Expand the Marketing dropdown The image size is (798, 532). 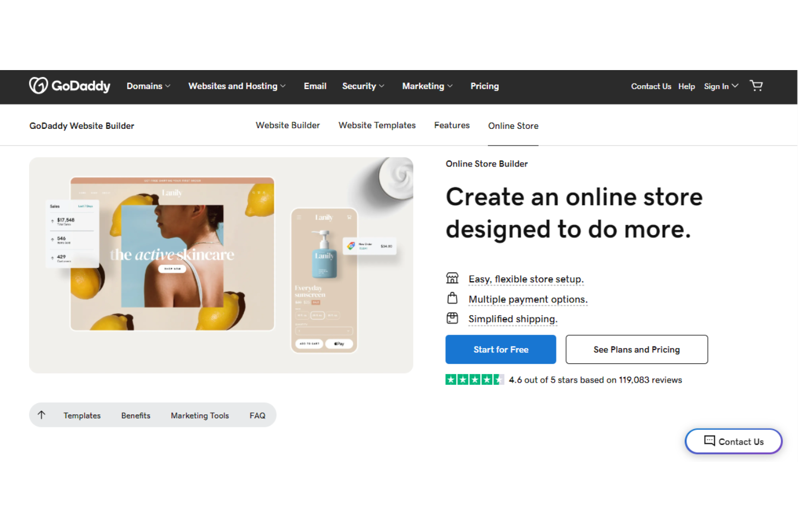(427, 86)
